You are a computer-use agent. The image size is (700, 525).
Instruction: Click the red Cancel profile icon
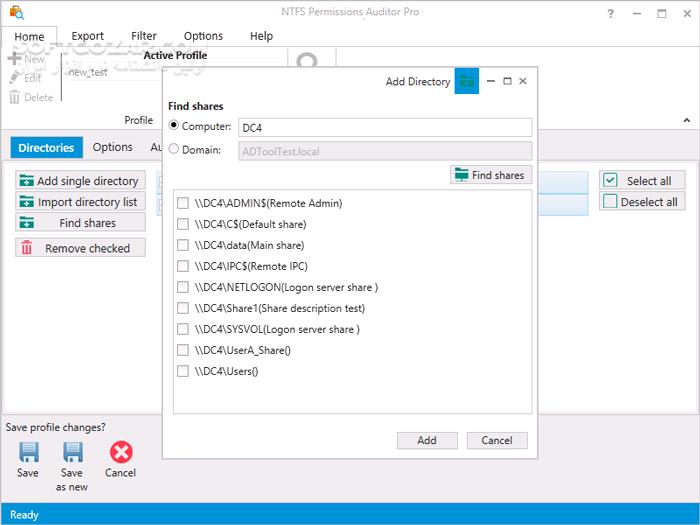coord(121,452)
